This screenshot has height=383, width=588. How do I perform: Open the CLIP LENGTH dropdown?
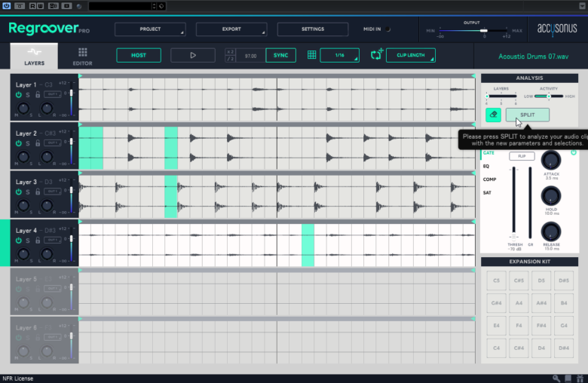pyautogui.click(x=410, y=55)
